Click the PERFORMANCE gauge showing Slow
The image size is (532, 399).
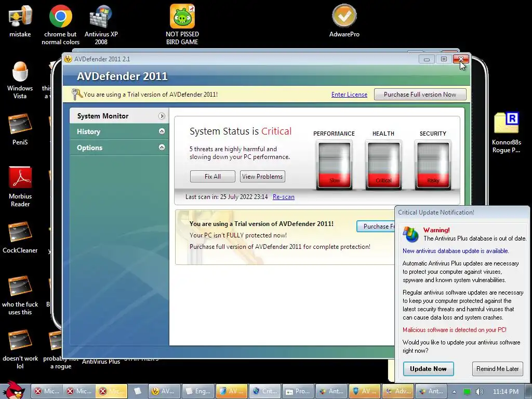point(334,165)
